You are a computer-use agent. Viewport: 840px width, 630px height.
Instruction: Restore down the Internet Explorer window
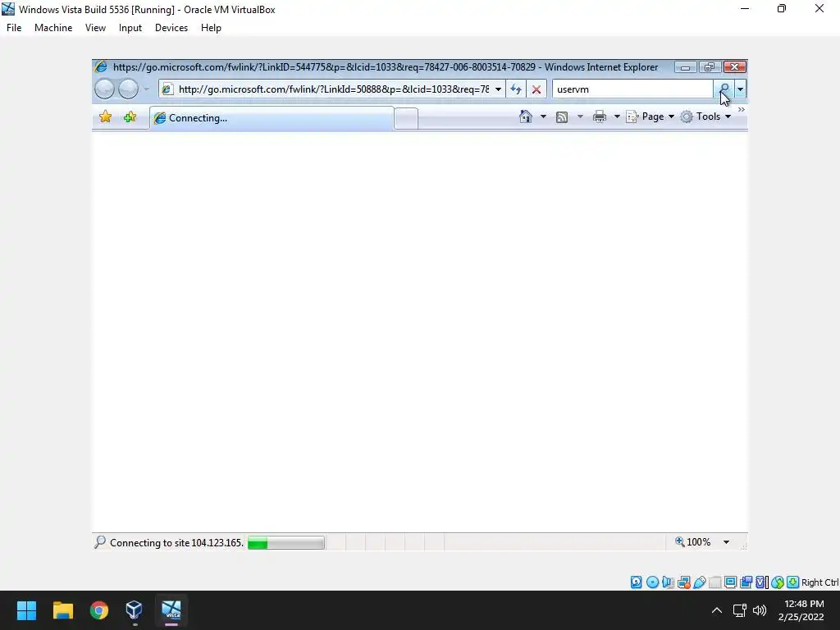point(710,67)
